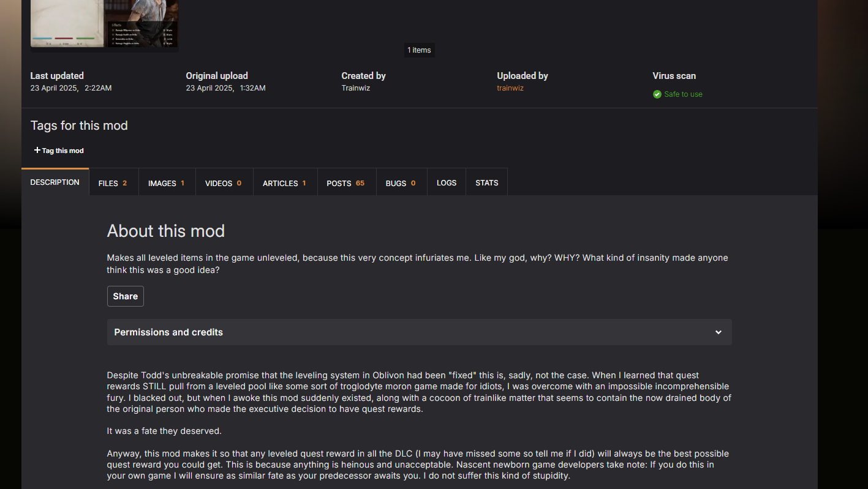View the Posts tab

(346, 183)
